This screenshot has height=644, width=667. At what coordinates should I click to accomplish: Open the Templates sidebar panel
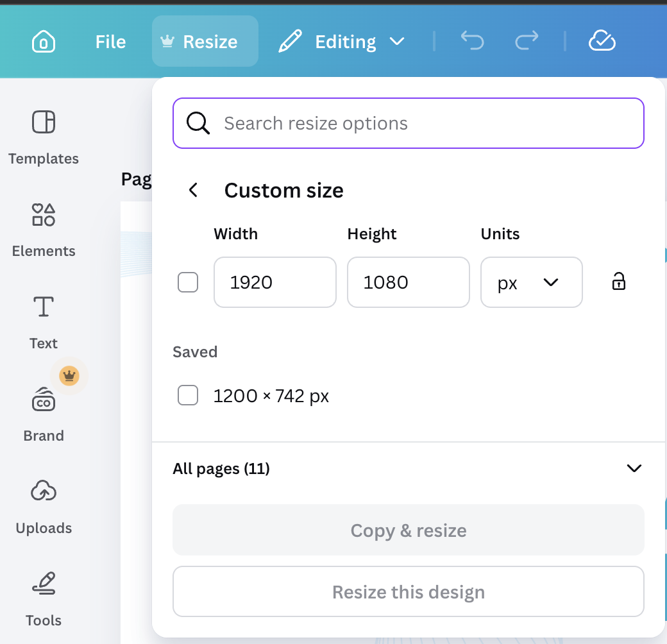coord(44,136)
